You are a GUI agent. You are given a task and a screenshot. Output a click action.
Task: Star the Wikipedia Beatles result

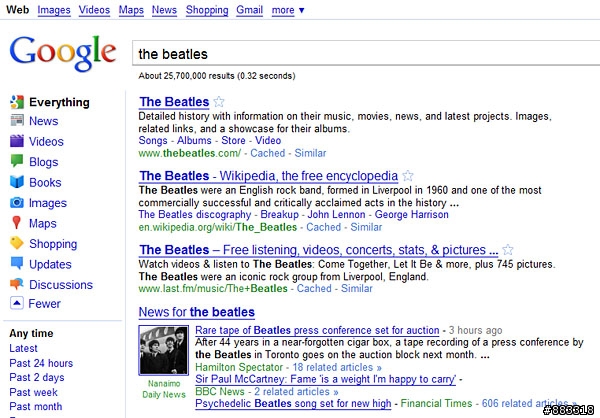point(408,176)
